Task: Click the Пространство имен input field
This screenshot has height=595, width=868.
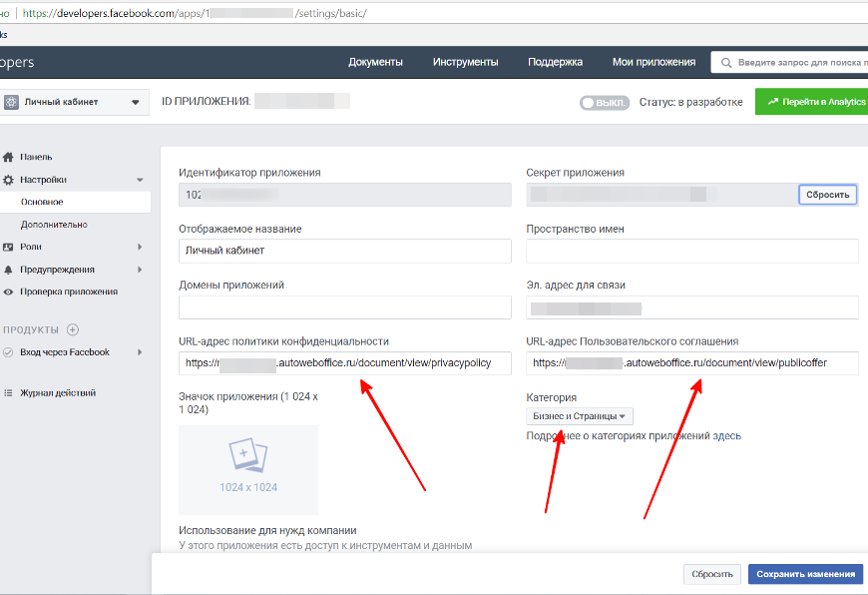Action: tap(692, 251)
